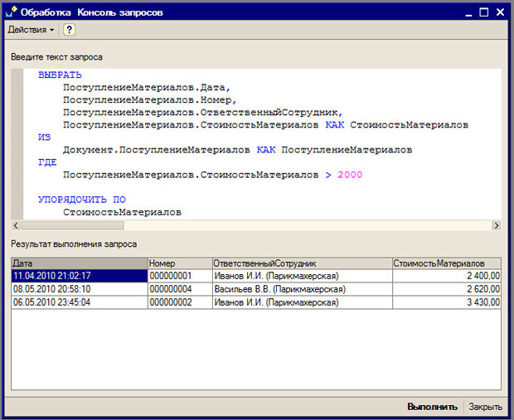Click the ГДЕ keyword in the query
This screenshot has height=420, width=514.
click(x=47, y=162)
